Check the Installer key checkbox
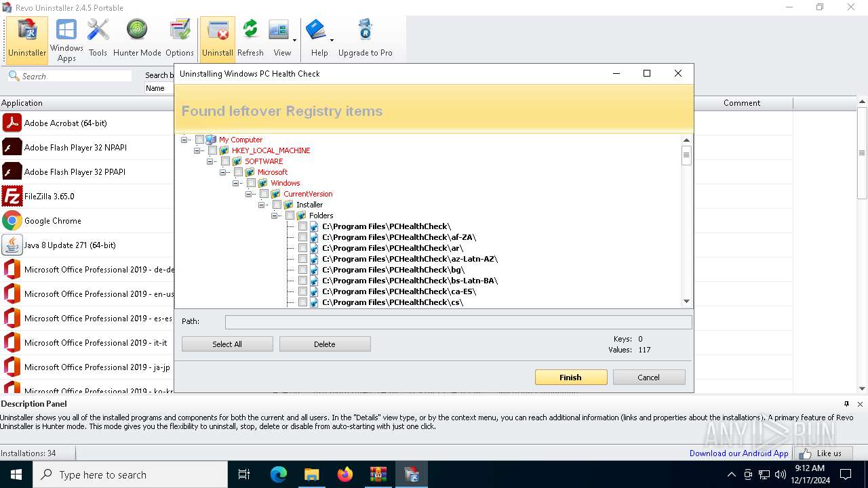The image size is (868, 488). 277,205
